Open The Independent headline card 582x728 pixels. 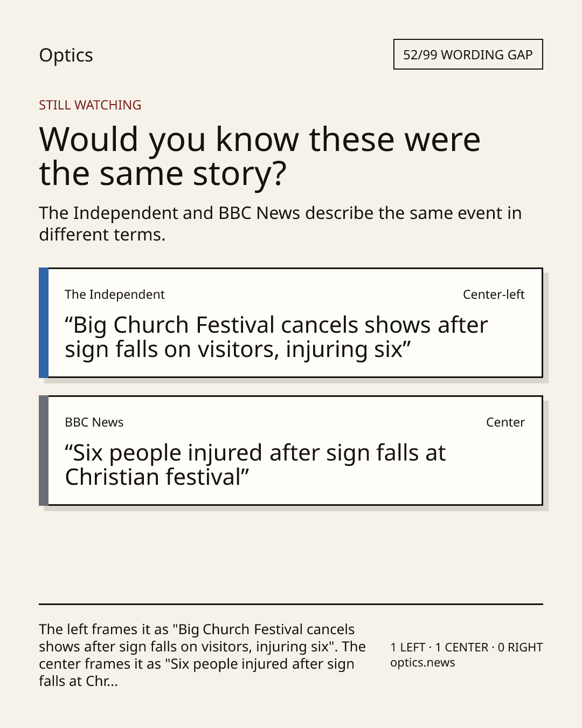(291, 322)
